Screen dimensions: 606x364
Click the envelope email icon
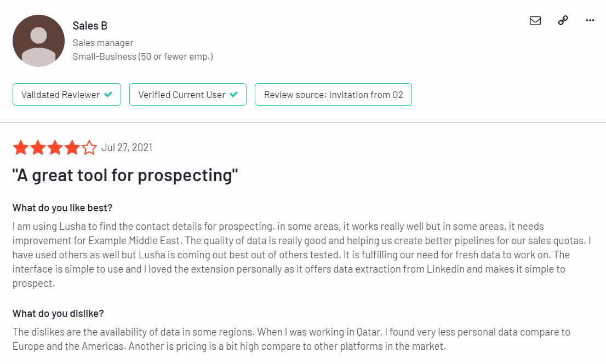pos(535,20)
